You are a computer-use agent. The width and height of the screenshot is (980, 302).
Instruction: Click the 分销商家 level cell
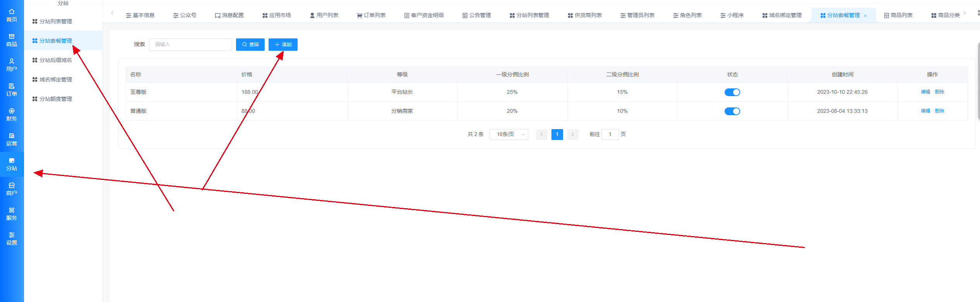click(x=402, y=111)
